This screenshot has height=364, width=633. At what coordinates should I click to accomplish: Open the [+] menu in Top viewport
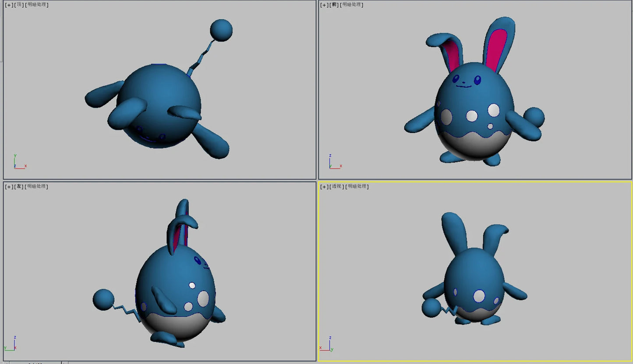coord(9,5)
